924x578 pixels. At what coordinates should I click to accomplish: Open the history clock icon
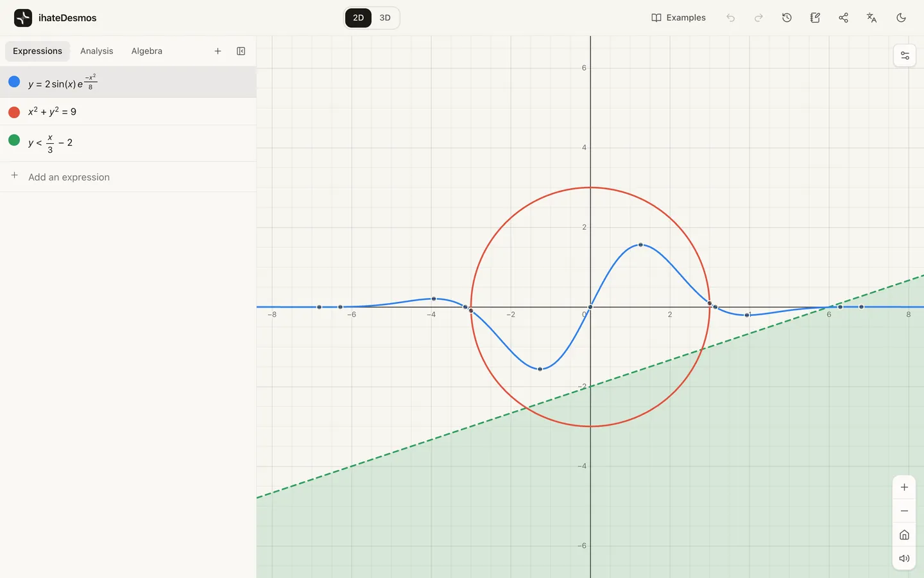tap(787, 18)
